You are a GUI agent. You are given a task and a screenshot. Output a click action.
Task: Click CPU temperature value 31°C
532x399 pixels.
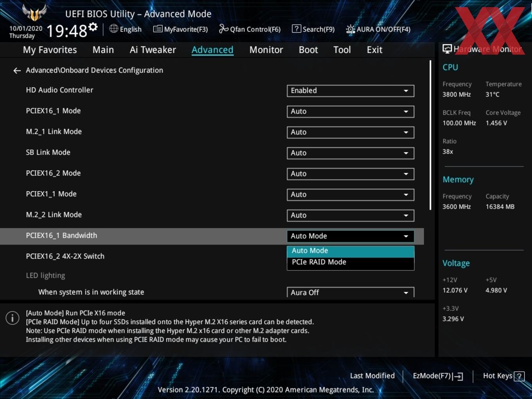(x=492, y=94)
